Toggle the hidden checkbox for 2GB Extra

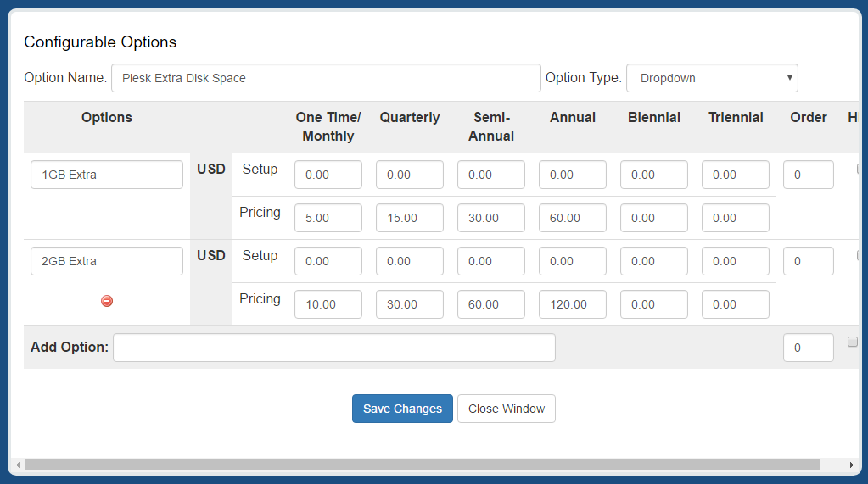[x=859, y=255]
